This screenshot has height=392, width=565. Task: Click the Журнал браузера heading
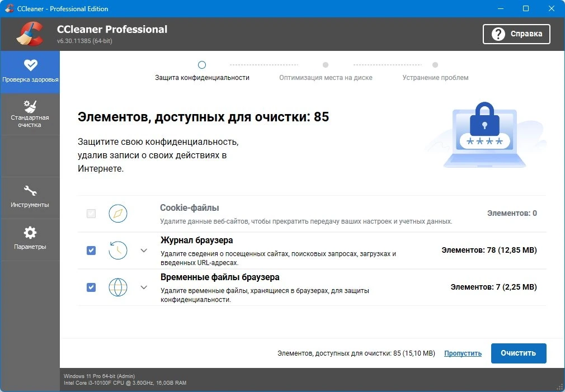(x=197, y=240)
